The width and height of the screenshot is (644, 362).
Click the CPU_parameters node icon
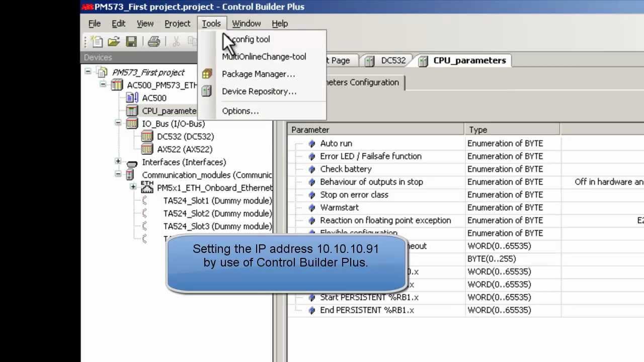[x=132, y=111]
